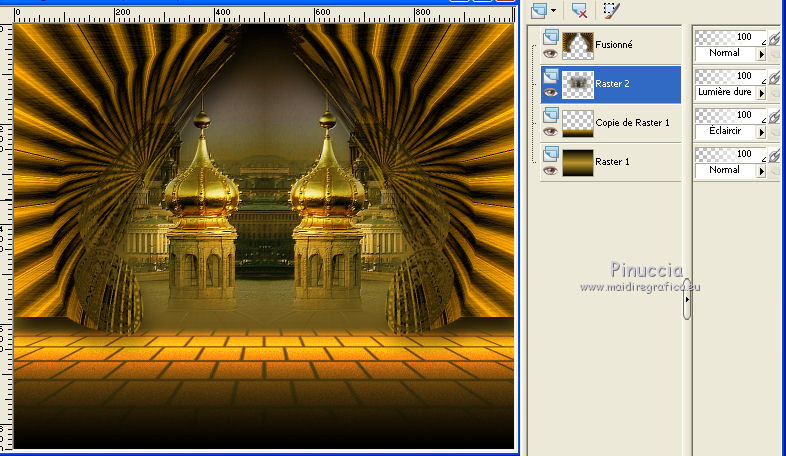Image resolution: width=786 pixels, height=456 pixels.
Task: Open the Lumière dure blend mode dropdown arrow
Action: 761,93
